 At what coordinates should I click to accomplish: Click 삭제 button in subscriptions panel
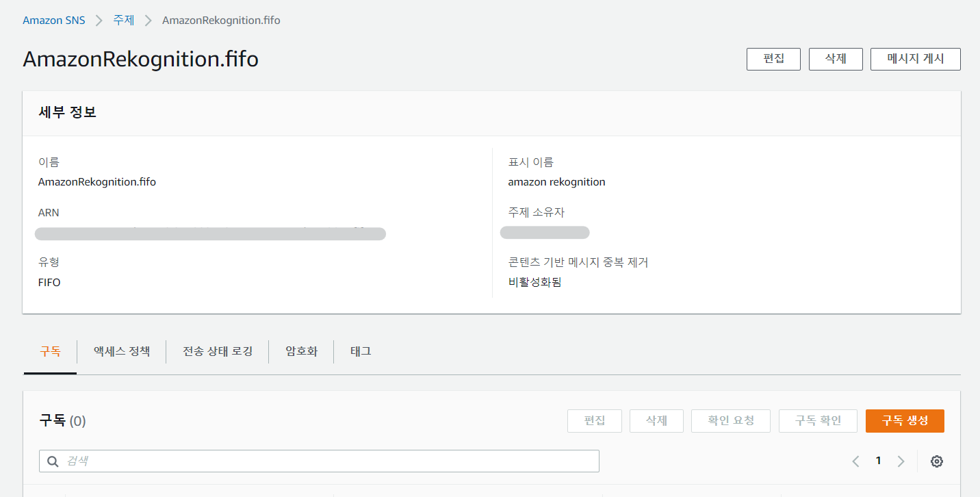[656, 421]
